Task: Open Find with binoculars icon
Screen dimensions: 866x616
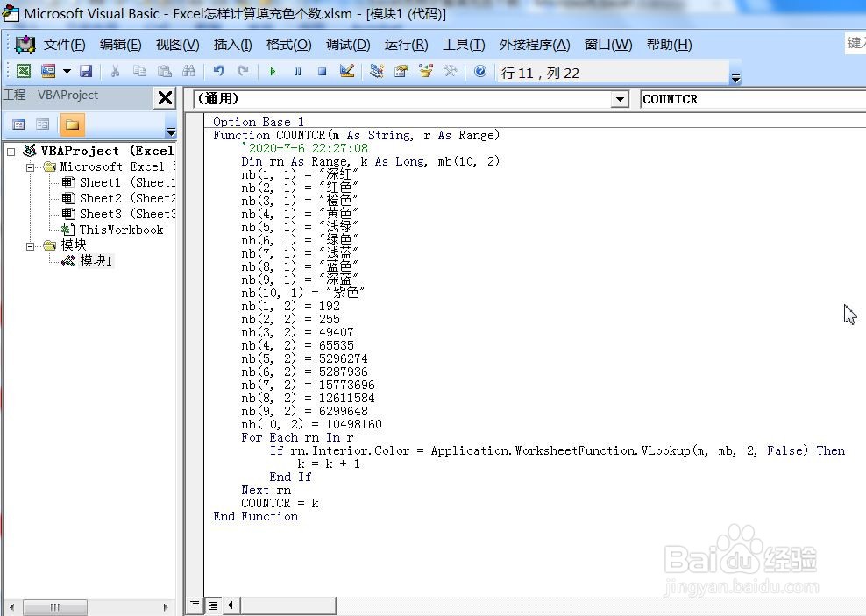Action: [188, 71]
